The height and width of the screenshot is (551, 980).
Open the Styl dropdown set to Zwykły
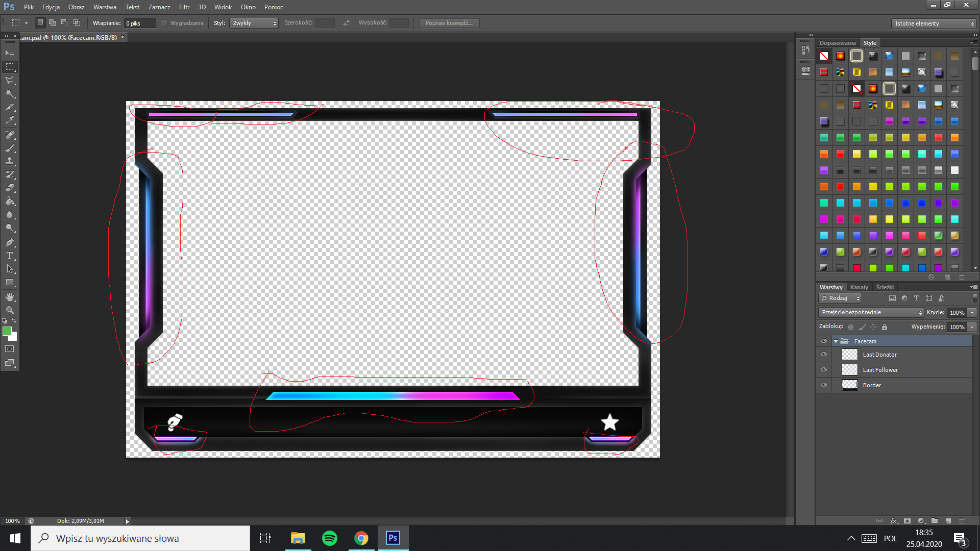(x=254, y=23)
